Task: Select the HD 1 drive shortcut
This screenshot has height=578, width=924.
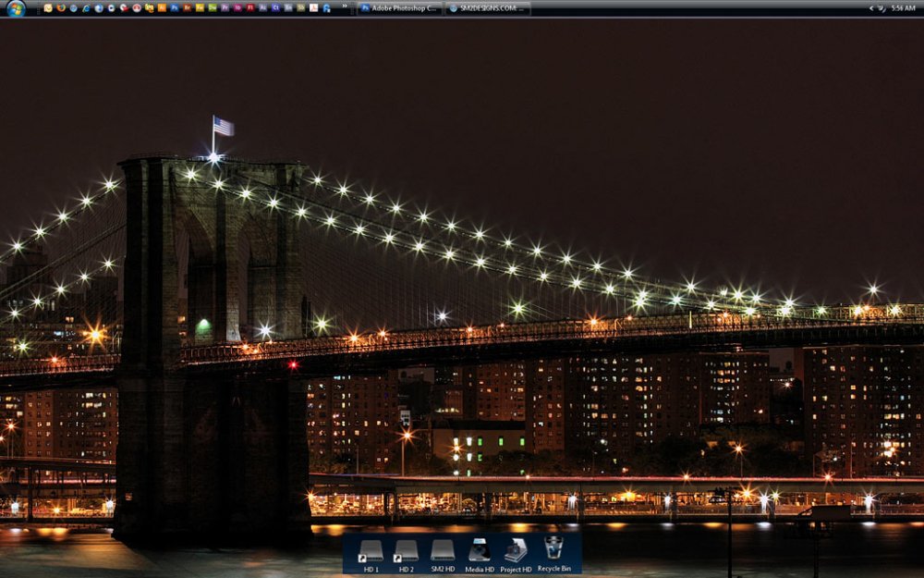Action: (371, 555)
